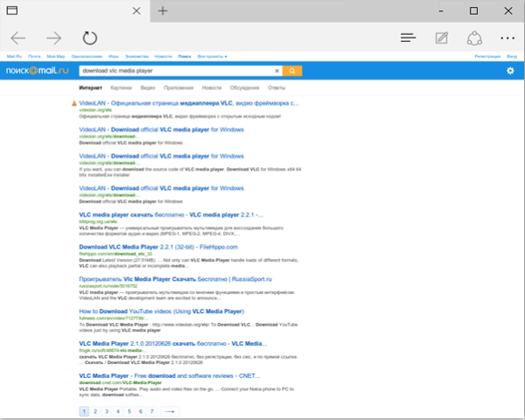Switch to the Видео tab
Viewport: 525px width, 420px height.
click(148, 87)
